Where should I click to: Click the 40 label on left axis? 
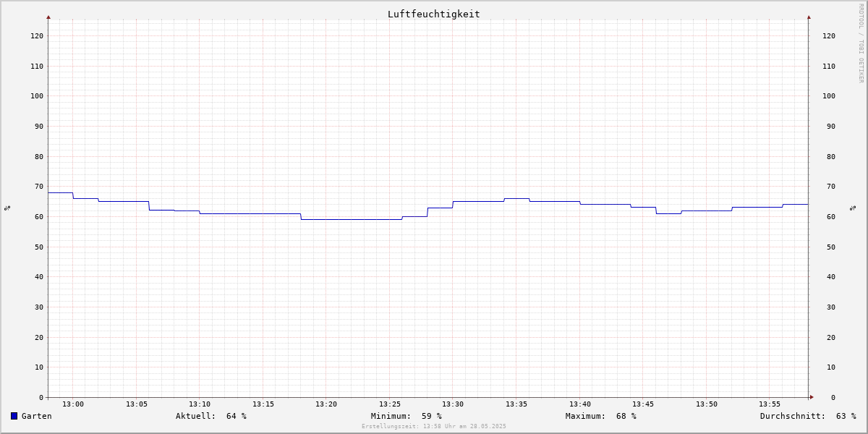coord(39,276)
